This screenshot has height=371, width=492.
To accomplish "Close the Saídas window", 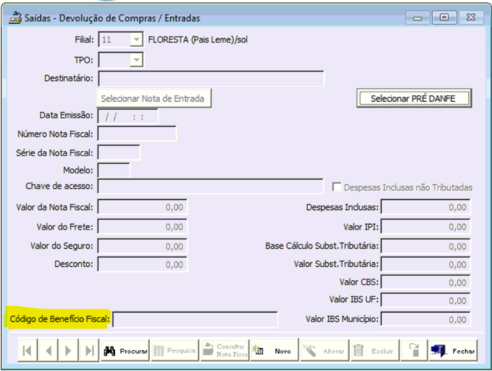I will pos(471,17).
